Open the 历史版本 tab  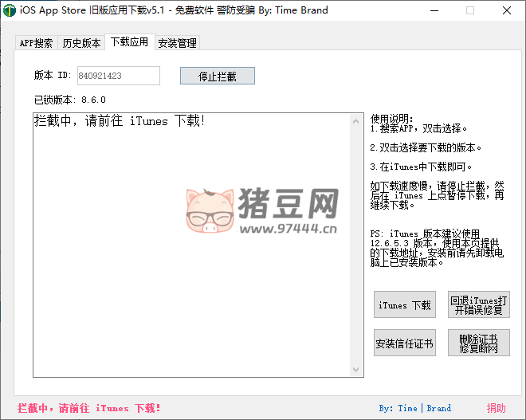click(x=81, y=43)
